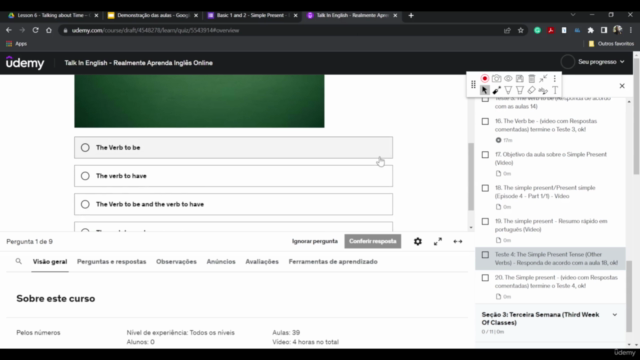This screenshot has height=360, width=640.
Task: Select the eraser tool in annotation toolbar
Action: point(531,90)
